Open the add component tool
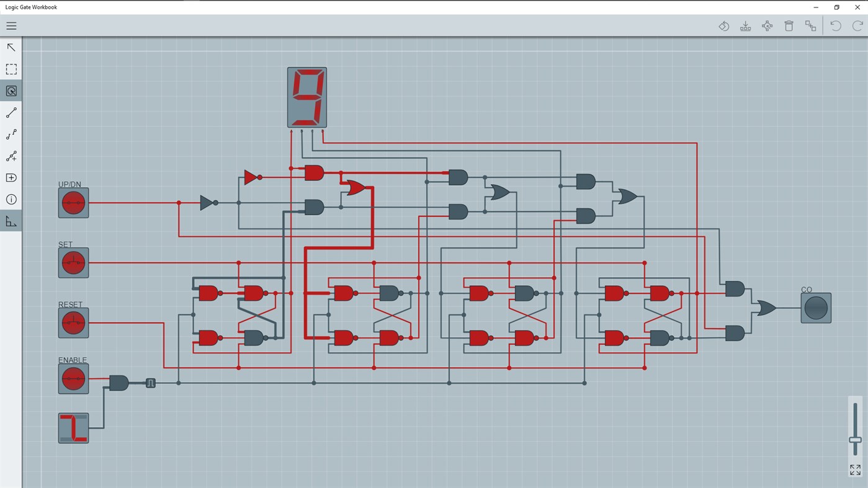Screen dimensions: 868x488 click(x=11, y=177)
